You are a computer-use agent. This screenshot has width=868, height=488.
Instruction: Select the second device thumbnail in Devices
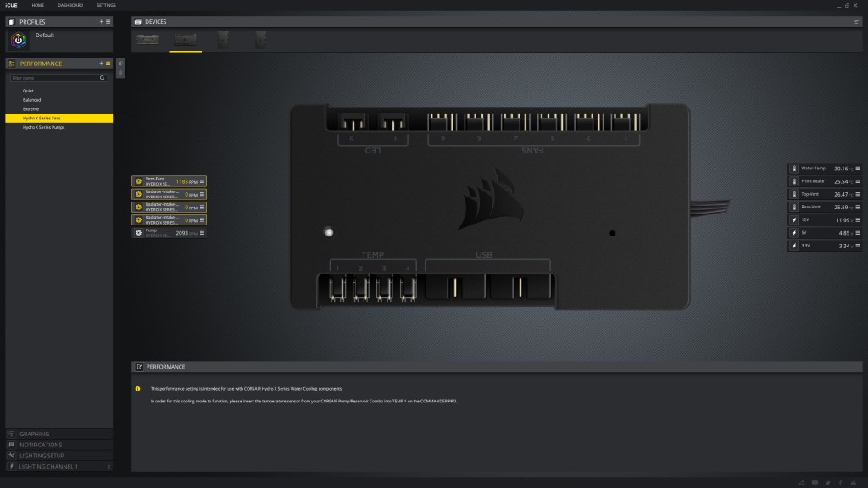click(x=185, y=39)
